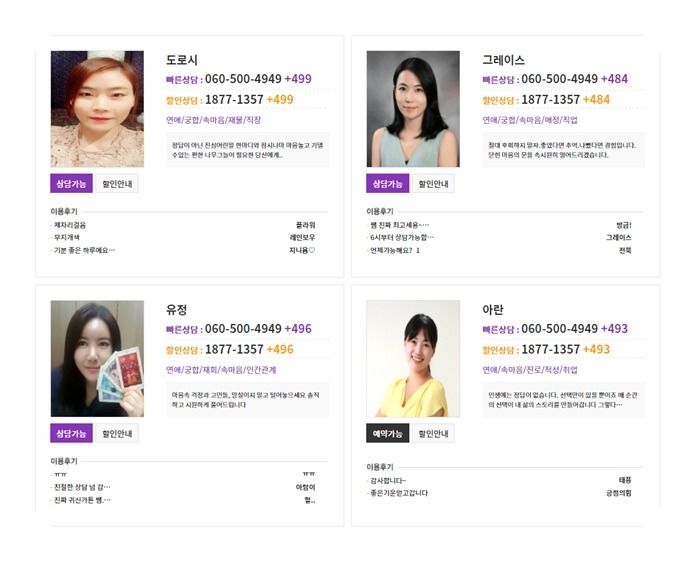The image size is (694, 561).
Task: Click 상담가능 button under 도로시
Action: point(71,183)
